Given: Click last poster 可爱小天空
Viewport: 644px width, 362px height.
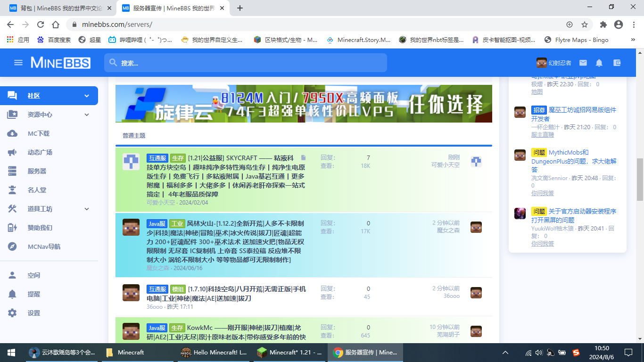Looking at the screenshot, I should [x=446, y=165].
